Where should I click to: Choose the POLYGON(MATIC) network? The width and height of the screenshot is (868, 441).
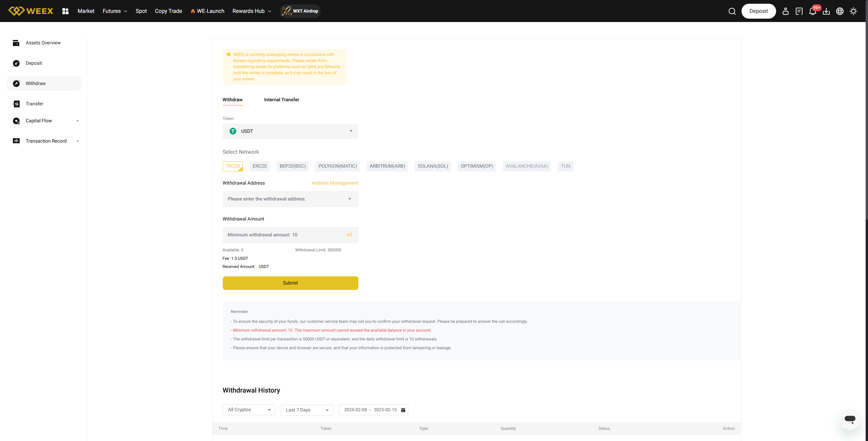point(337,166)
